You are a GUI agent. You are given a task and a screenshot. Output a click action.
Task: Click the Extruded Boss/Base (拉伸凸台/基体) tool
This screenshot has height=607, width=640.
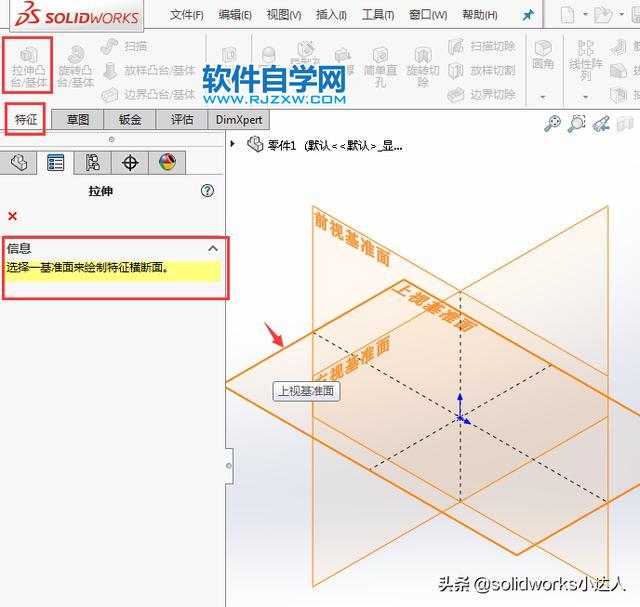[x=28, y=66]
